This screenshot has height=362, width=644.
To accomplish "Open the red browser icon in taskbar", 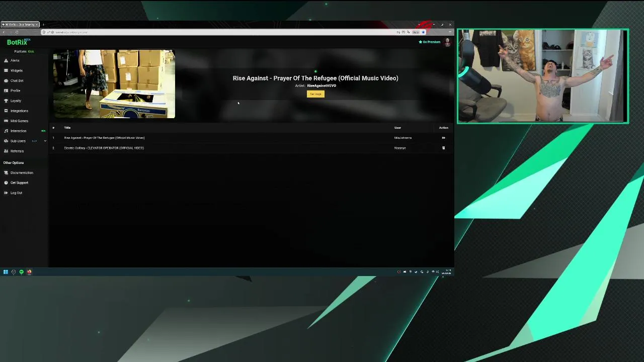I will (x=29, y=272).
